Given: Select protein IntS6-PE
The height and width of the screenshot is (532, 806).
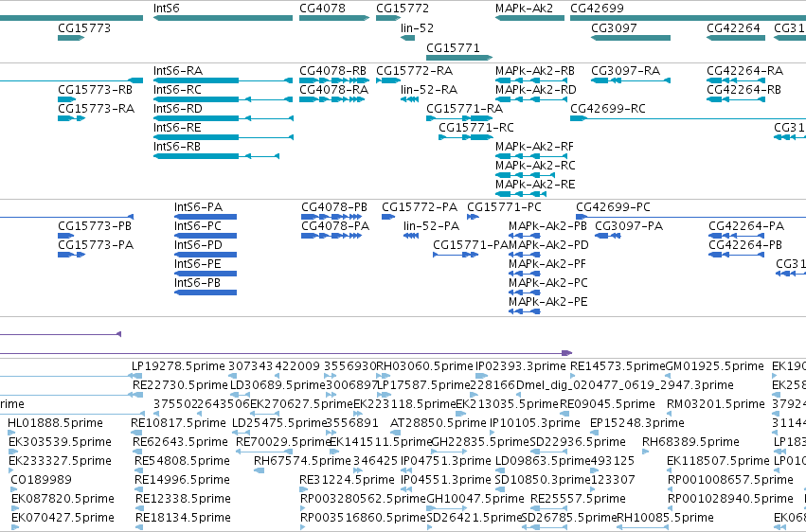Looking at the screenshot, I should (206, 274).
